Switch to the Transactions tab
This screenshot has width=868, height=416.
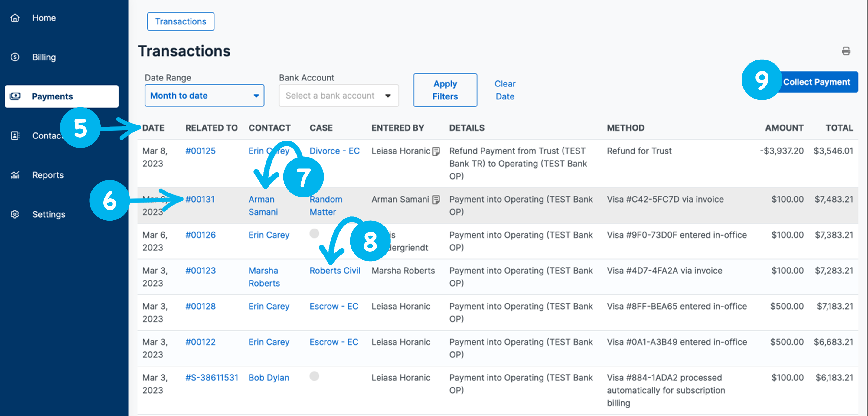tap(181, 21)
